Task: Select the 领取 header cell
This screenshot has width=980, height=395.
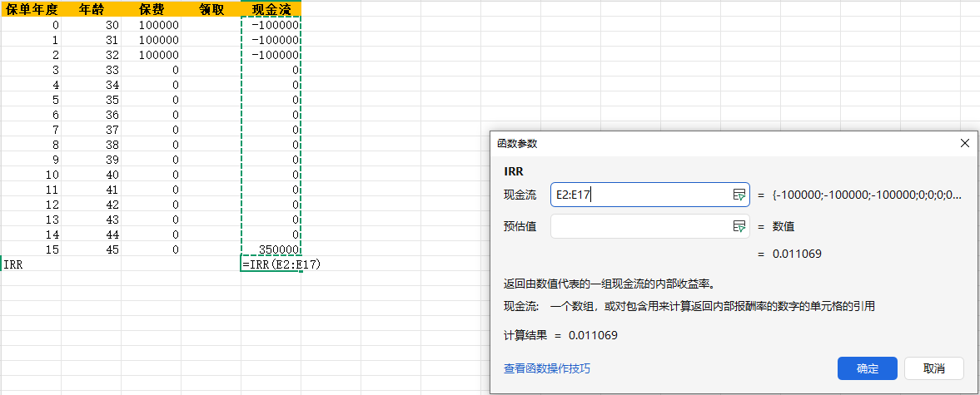Action: point(211,9)
